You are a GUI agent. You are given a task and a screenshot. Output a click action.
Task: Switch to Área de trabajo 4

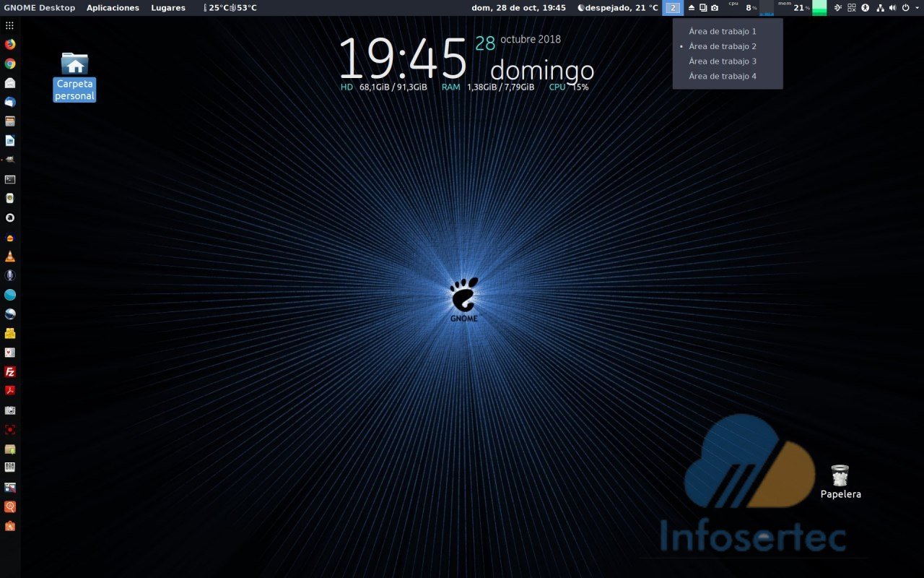tap(722, 77)
